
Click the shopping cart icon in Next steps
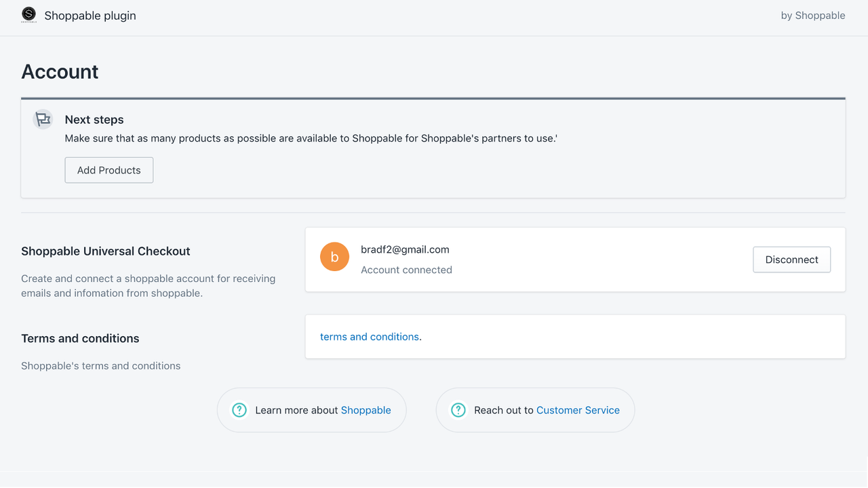pyautogui.click(x=43, y=119)
